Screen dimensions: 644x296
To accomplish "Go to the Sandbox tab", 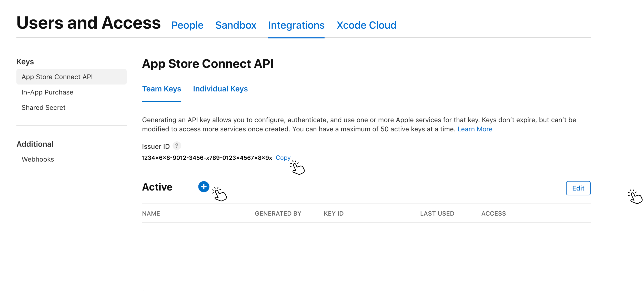I will (x=236, y=25).
